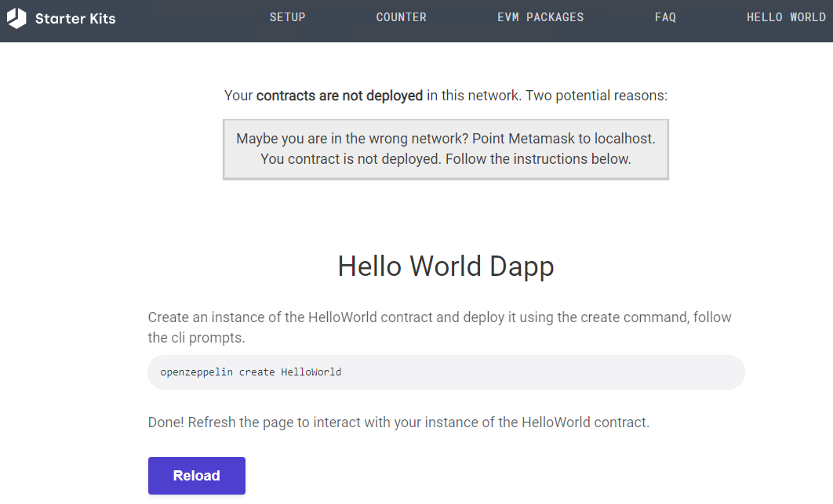Screen dimensions: 833x504
Task: Open the SETUP page
Action: click(287, 16)
